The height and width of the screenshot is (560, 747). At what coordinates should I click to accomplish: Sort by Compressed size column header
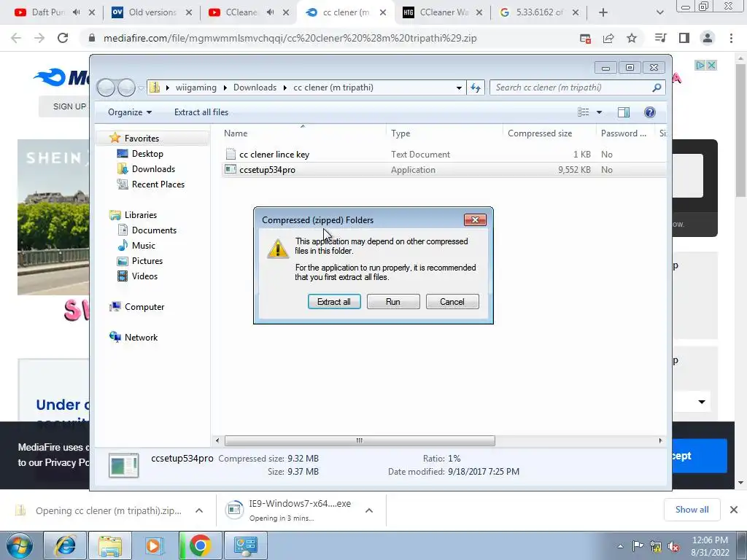tap(540, 134)
